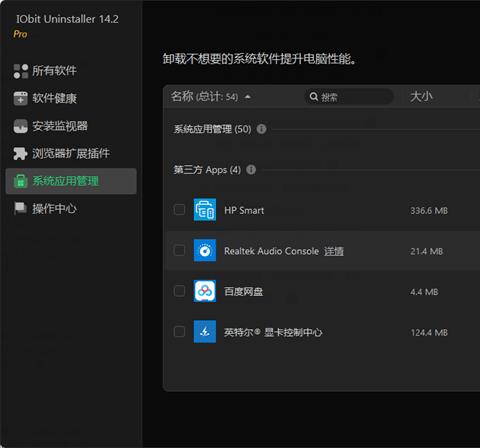This screenshot has width=480, height=448.
Task: Click info icon next to 系统应用管理 (50)
Action: pyautogui.click(x=262, y=129)
